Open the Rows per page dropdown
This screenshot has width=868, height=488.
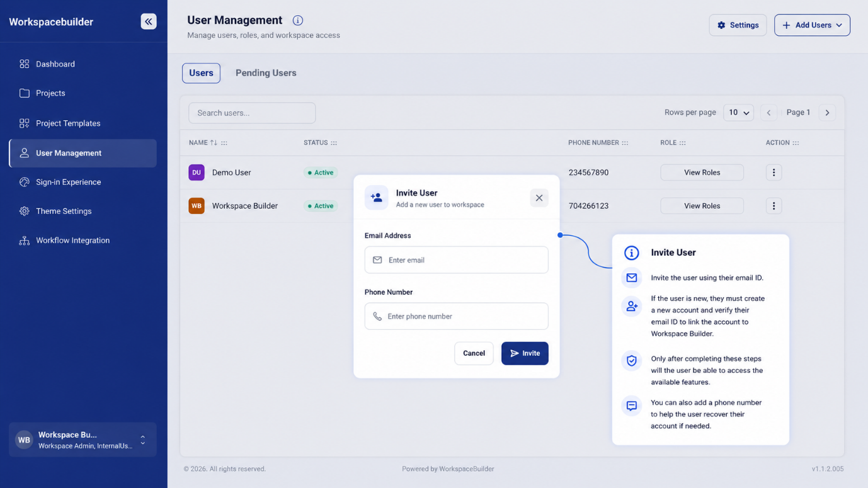[x=739, y=113]
